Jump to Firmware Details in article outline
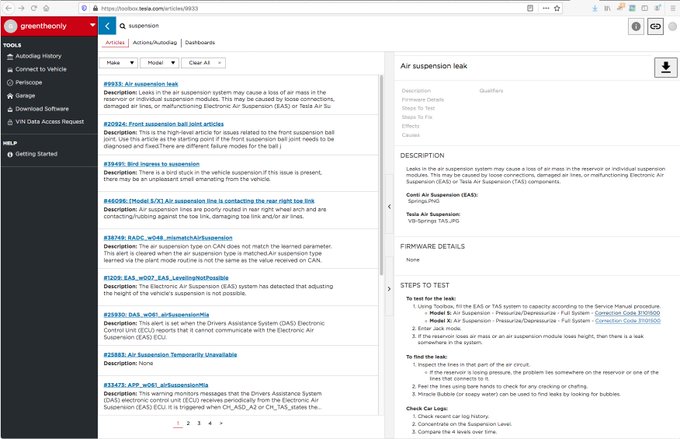This screenshot has height=439, width=680. 423,100
